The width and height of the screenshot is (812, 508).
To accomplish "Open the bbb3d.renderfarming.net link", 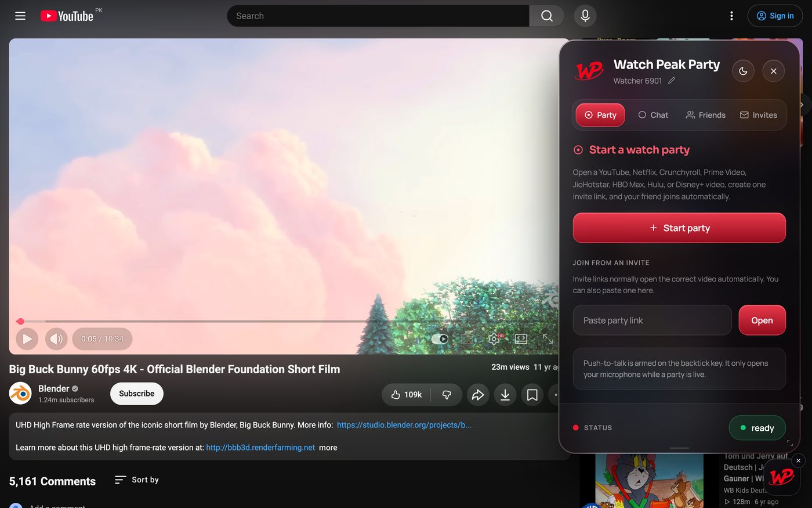I will click(x=260, y=448).
